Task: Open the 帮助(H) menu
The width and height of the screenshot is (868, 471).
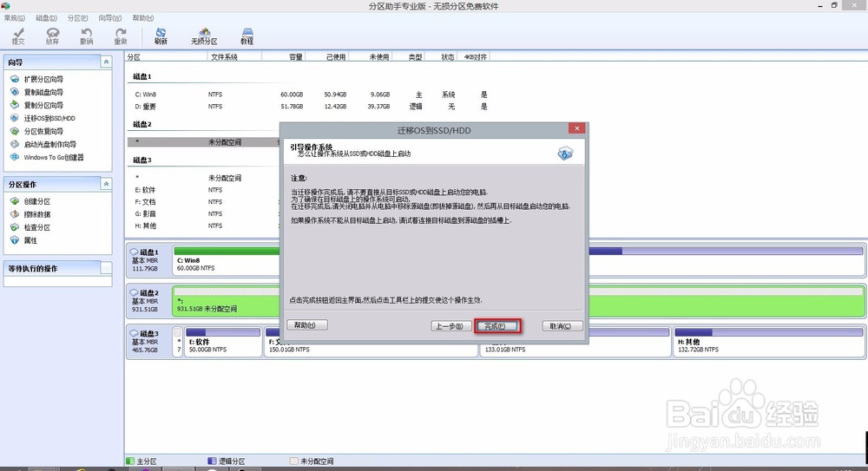Action: click(143, 18)
